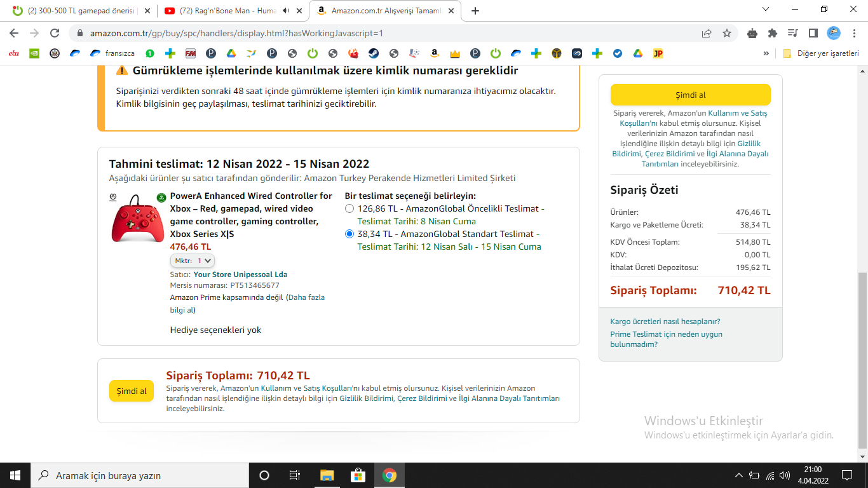The image size is (868, 488).
Task: Open the clock showing 21:00 4.04.2022
Action: pos(812,475)
